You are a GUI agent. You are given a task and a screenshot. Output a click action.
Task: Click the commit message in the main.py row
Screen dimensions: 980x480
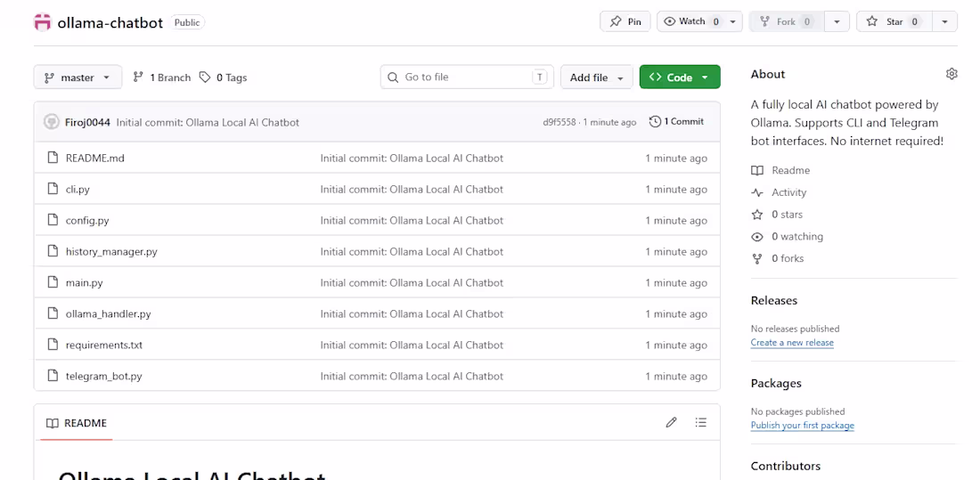[412, 282]
